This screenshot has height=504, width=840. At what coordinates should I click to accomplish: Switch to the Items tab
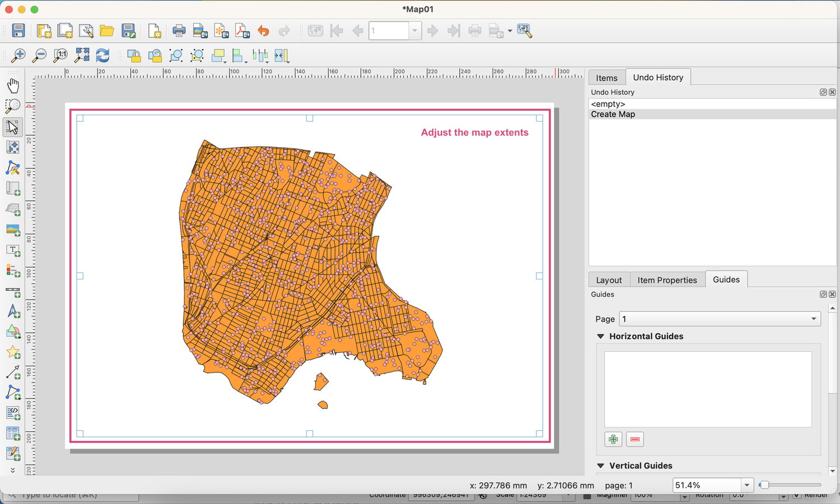click(606, 77)
